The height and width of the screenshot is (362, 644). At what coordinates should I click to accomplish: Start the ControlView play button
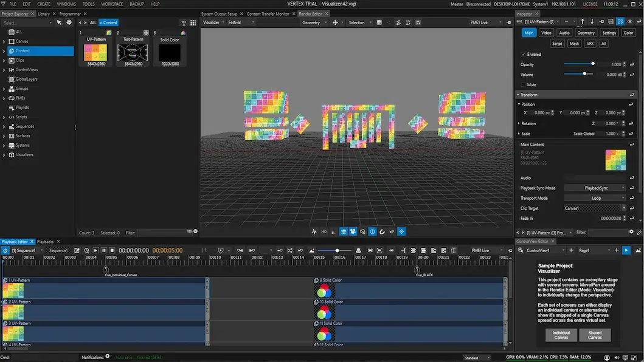pos(626,250)
